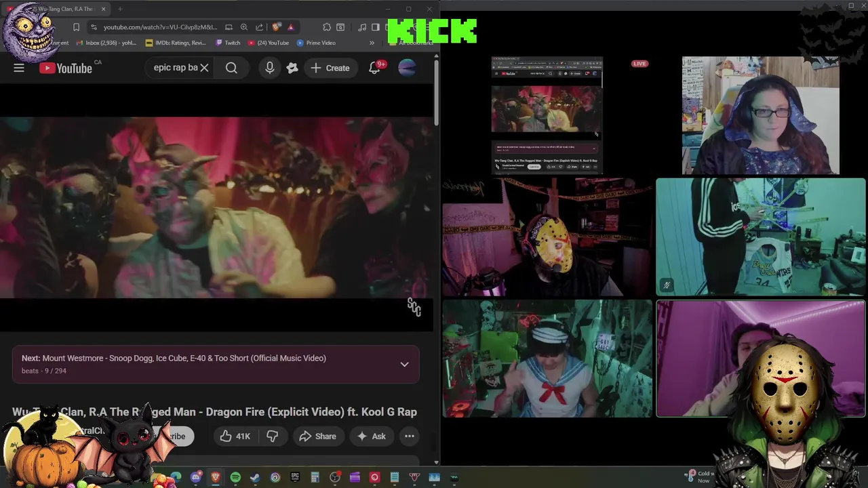Open site settings icon in address bar
Image resolution: width=868 pixels, height=488 pixels.
(x=94, y=27)
